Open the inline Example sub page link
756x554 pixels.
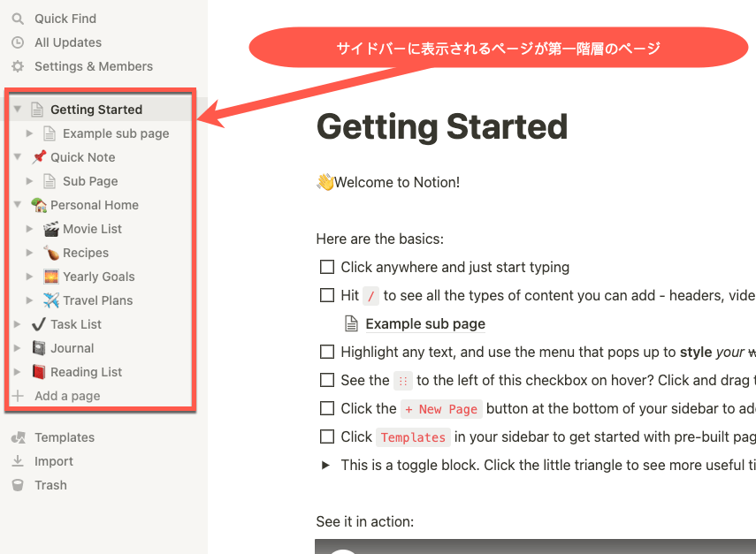tap(425, 324)
